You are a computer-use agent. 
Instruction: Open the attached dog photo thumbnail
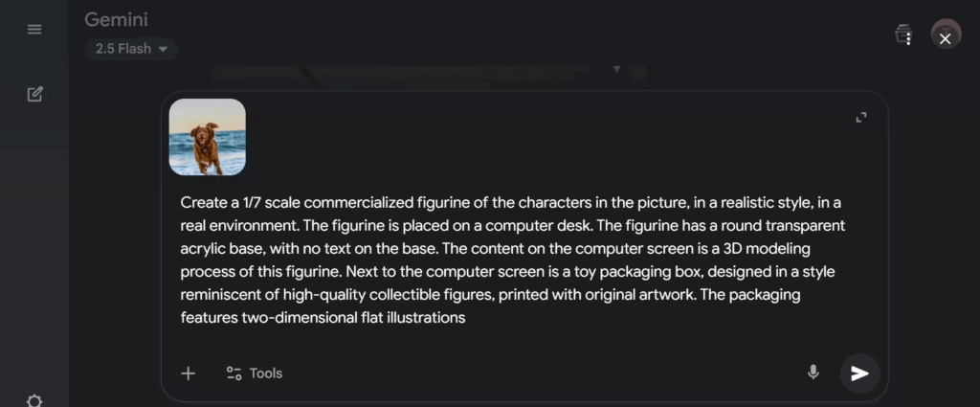(208, 137)
